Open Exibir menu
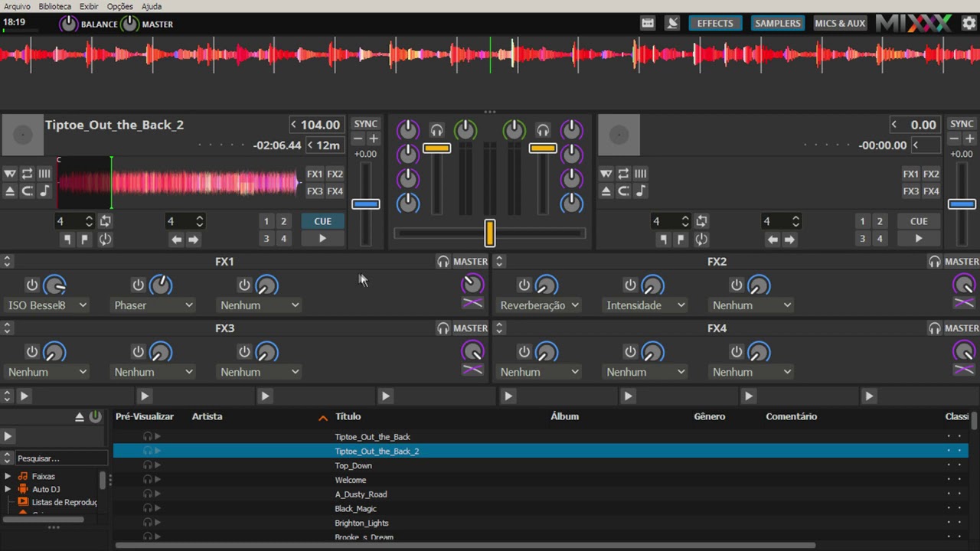The height and width of the screenshot is (551, 980). click(x=89, y=6)
